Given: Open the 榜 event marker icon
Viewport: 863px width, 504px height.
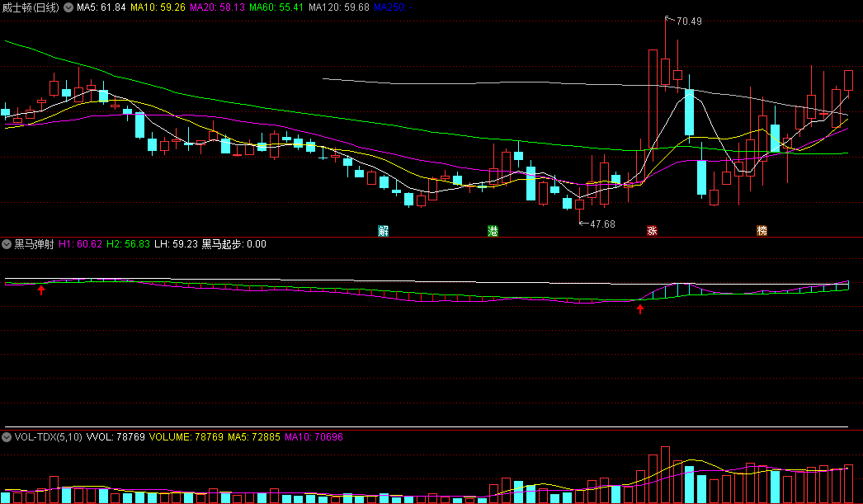Looking at the screenshot, I should (x=762, y=230).
